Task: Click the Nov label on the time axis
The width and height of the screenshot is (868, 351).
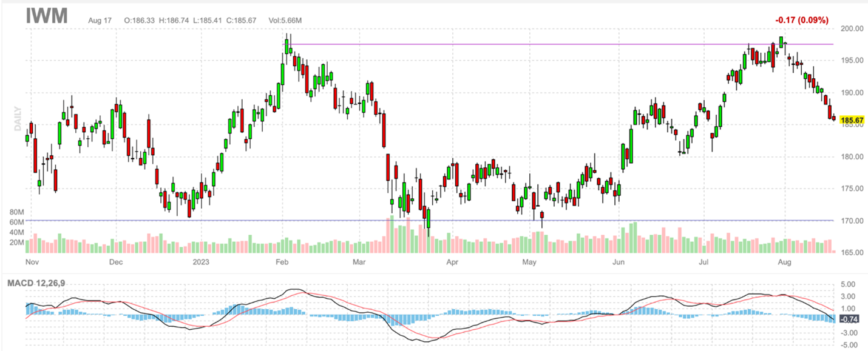Action: click(x=32, y=262)
